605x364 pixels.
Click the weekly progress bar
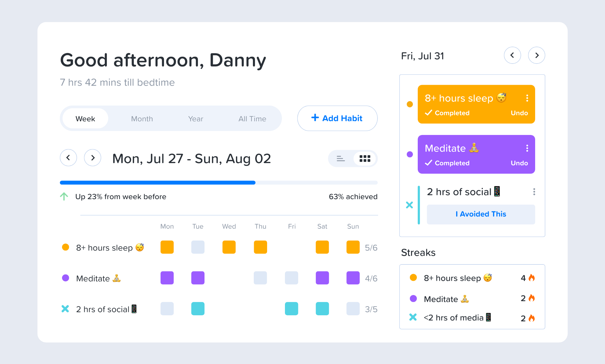(218, 182)
